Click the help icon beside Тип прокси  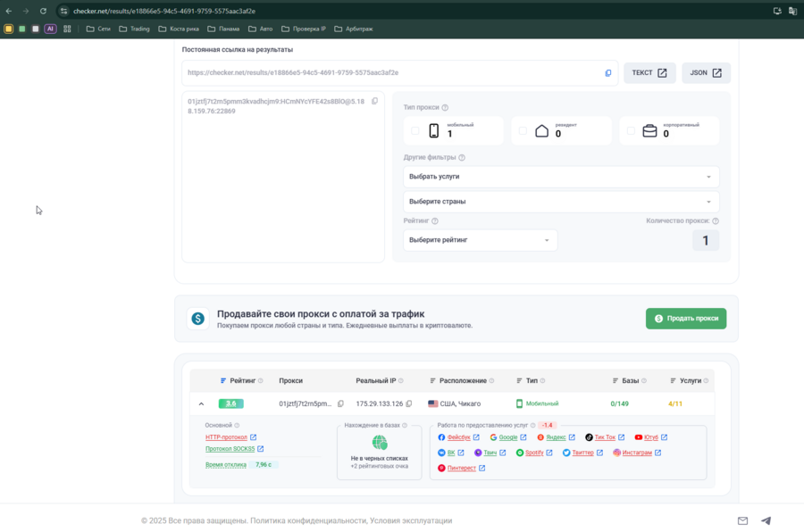pos(445,107)
